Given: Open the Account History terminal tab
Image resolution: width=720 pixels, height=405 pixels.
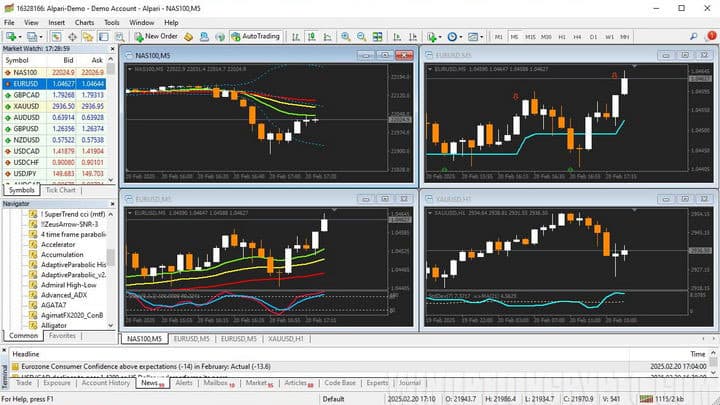Looking at the screenshot, I should point(106,383).
